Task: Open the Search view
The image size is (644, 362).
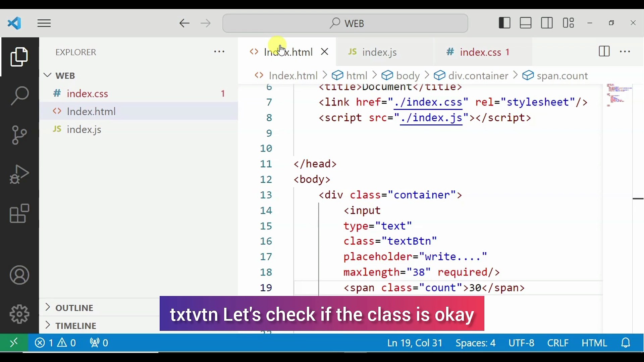Action: [19, 96]
